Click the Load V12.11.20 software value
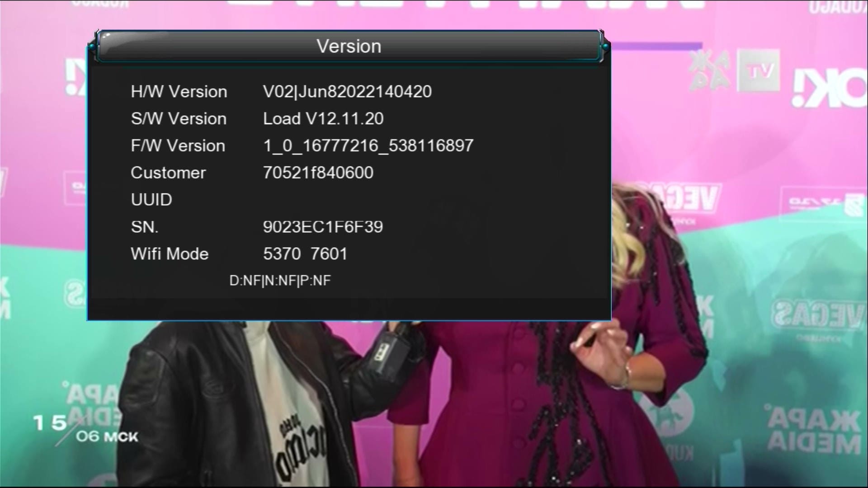Viewport: 868px width, 488px height. pos(323,119)
